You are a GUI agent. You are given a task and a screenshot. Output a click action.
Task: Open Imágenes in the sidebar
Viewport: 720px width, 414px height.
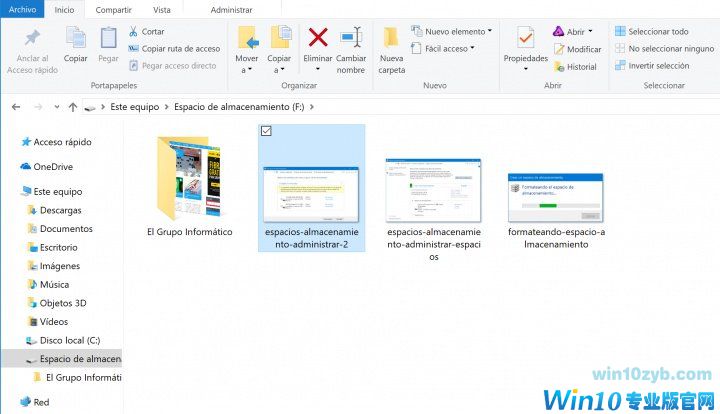point(54,266)
